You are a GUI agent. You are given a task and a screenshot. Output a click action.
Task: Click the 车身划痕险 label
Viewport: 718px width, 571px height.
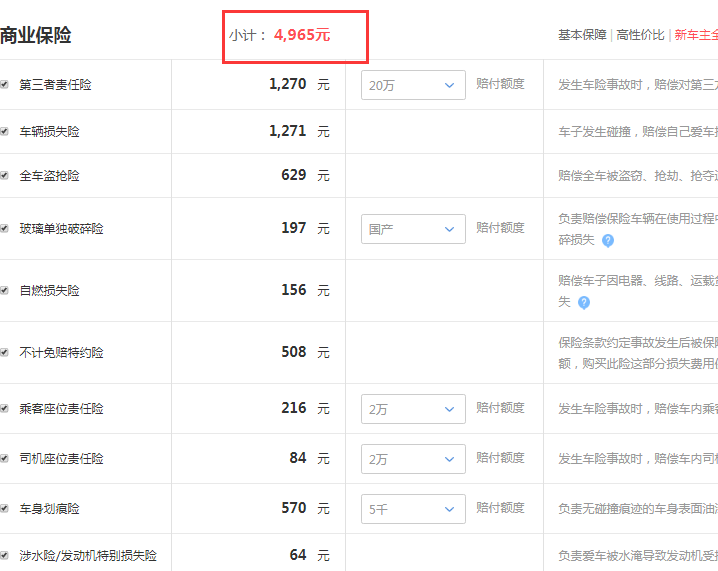click(49, 509)
